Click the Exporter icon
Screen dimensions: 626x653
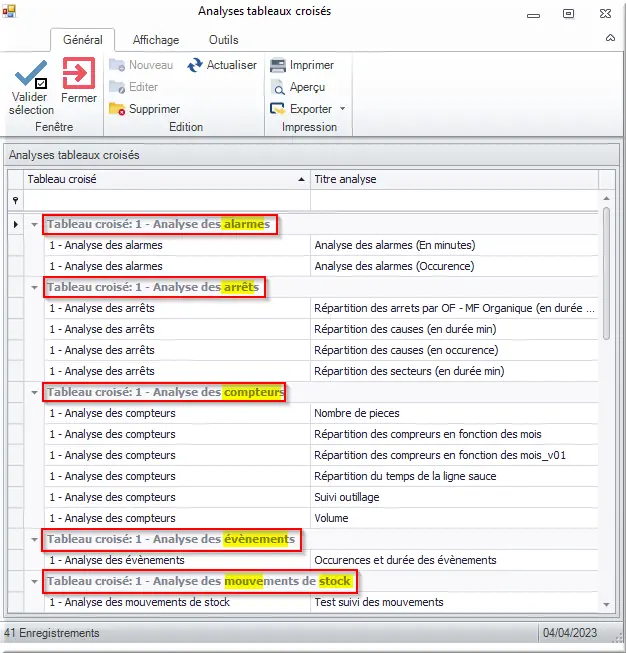(277, 109)
